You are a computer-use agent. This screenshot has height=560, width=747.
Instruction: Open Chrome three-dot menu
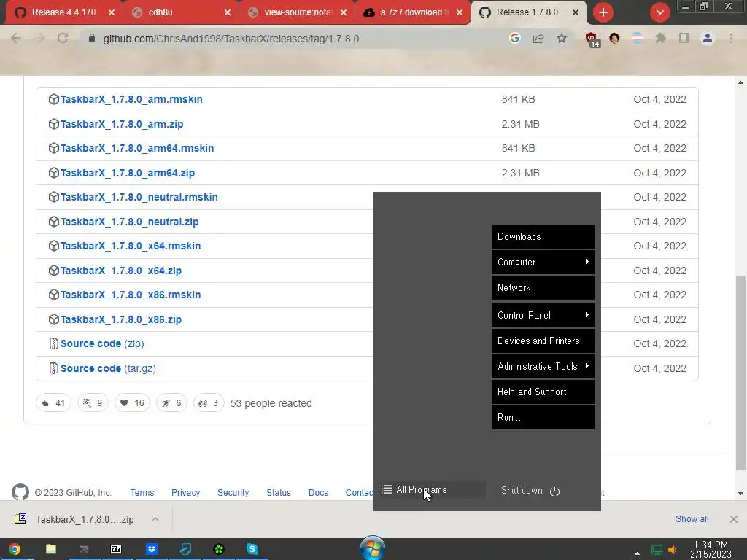pos(731,38)
